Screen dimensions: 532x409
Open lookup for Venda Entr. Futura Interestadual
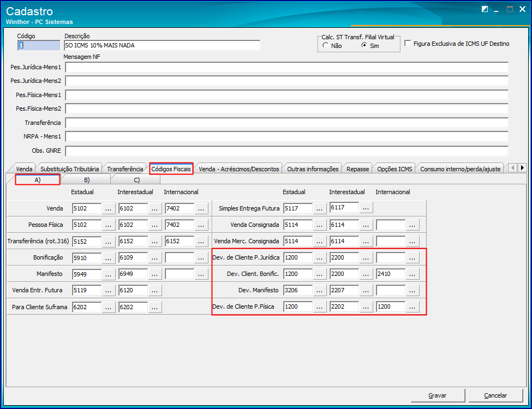(x=155, y=291)
